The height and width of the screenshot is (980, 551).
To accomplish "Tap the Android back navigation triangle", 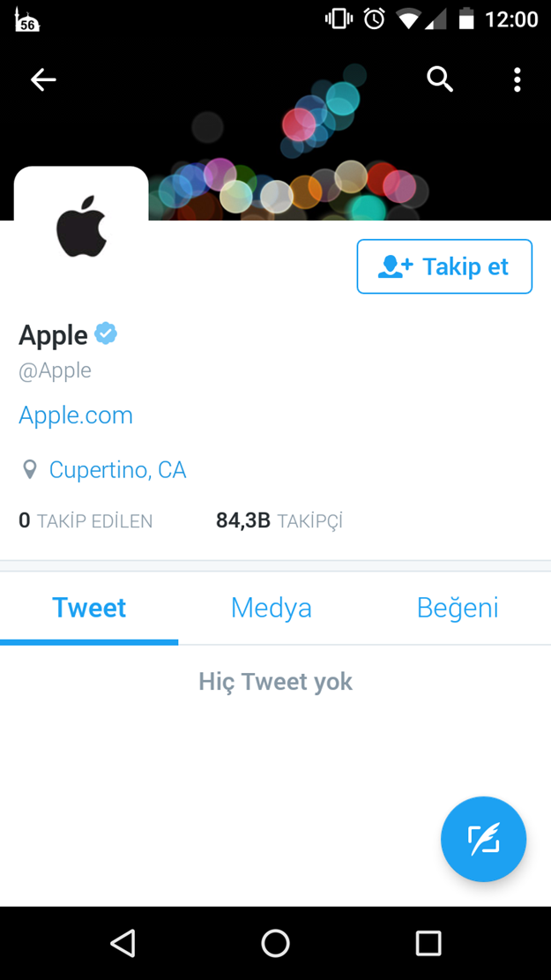I will (123, 942).
